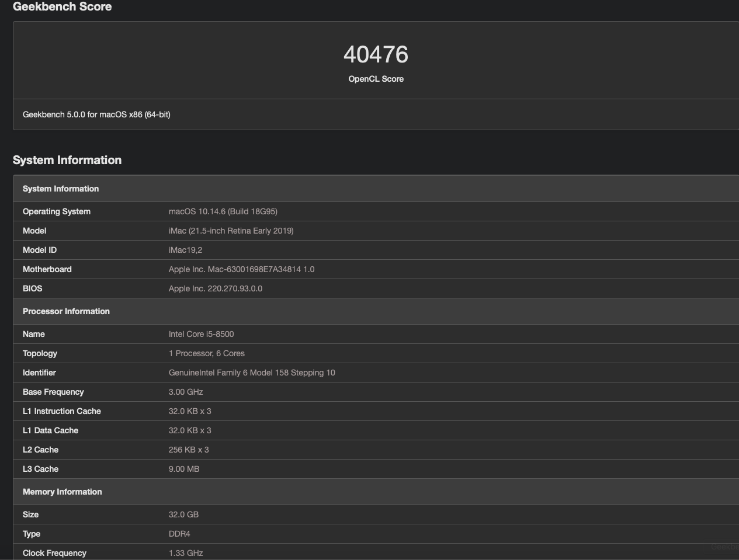Click the 'Motherboard' label
The image size is (739, 560).
tap(47, 269)
